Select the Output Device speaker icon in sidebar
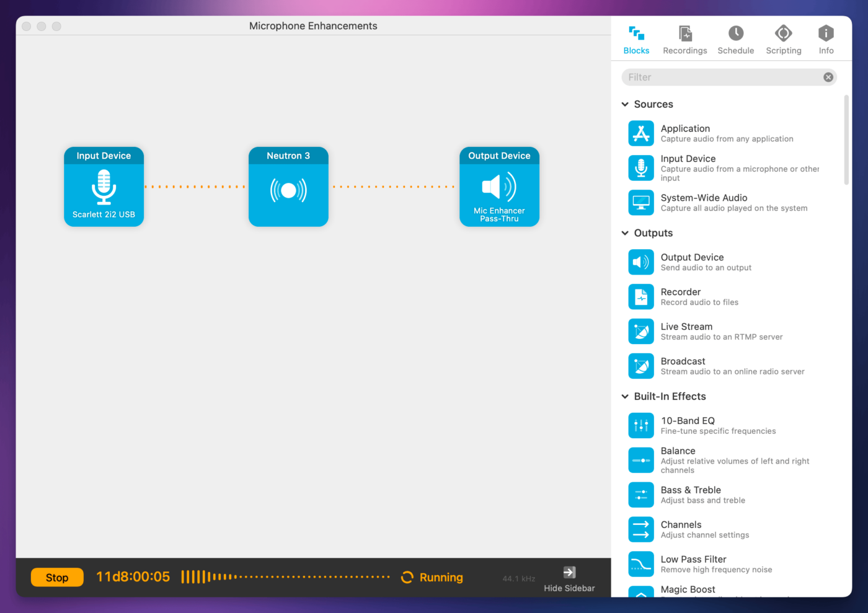 coord(641,262)
